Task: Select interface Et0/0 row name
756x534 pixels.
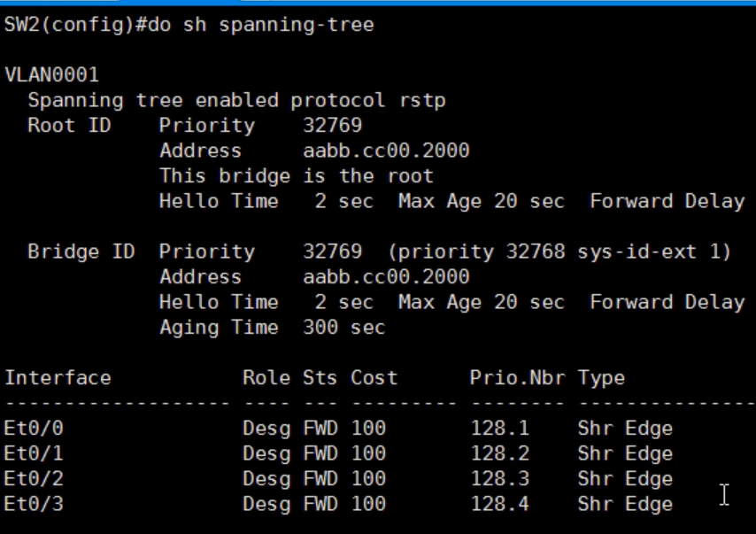Action: pyautogui.click(x=34, y=429)
